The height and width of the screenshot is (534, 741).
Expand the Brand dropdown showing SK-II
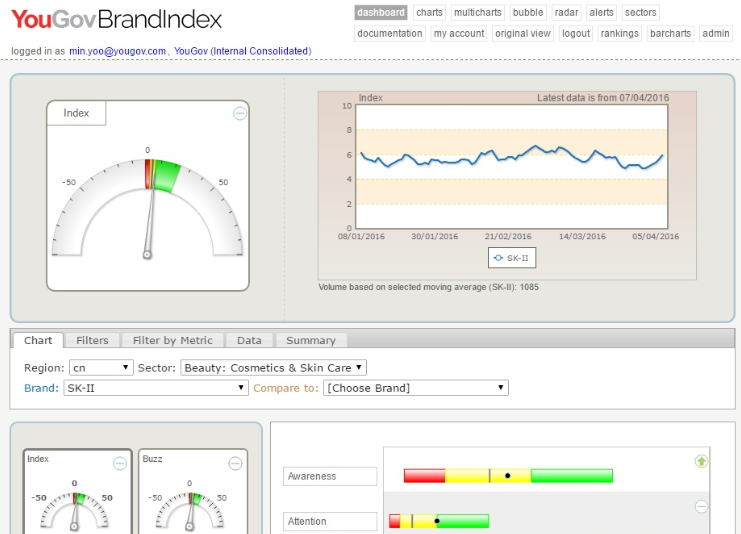pos(155,388)
